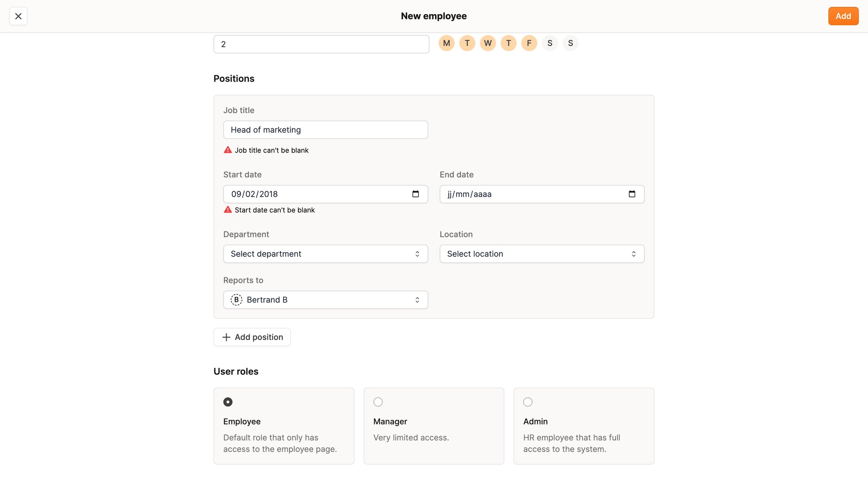Select the Manager user role
Viewport: 868px width, 499px height.
coord(377,402)
